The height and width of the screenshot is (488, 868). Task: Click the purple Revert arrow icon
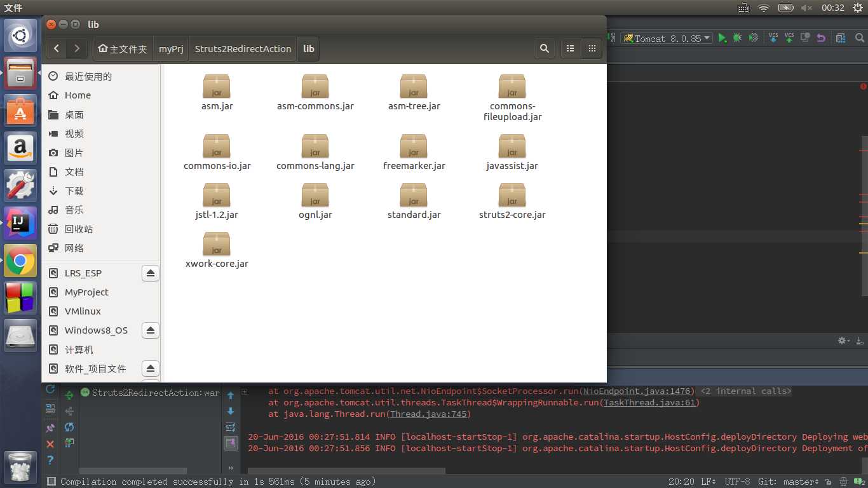821,38
